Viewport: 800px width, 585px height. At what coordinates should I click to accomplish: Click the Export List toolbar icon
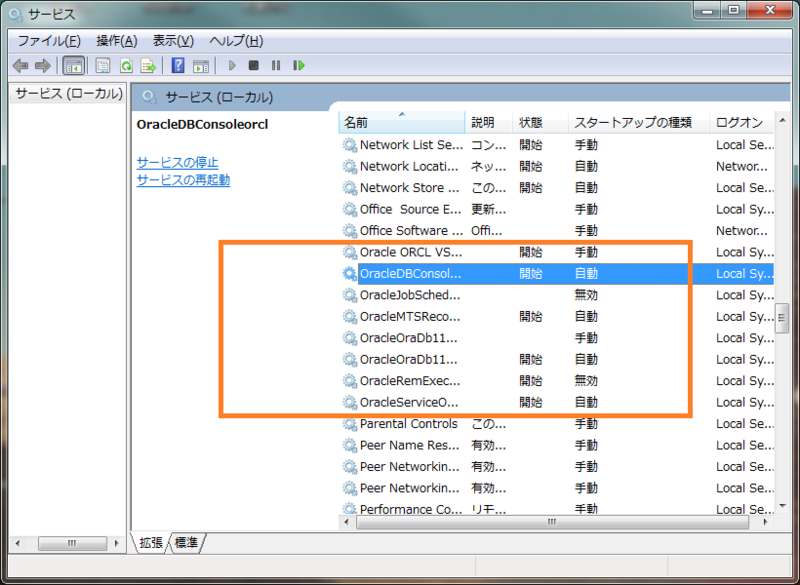[x=148, y=65]
